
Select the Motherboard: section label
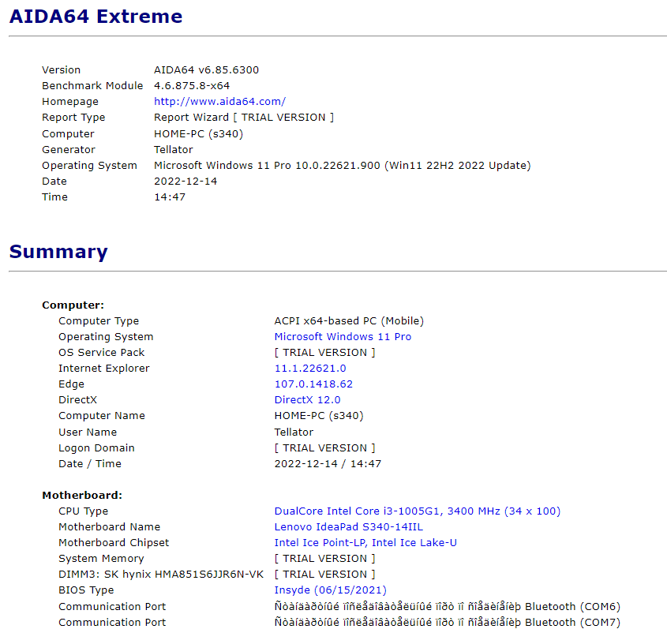pos(82,495)
